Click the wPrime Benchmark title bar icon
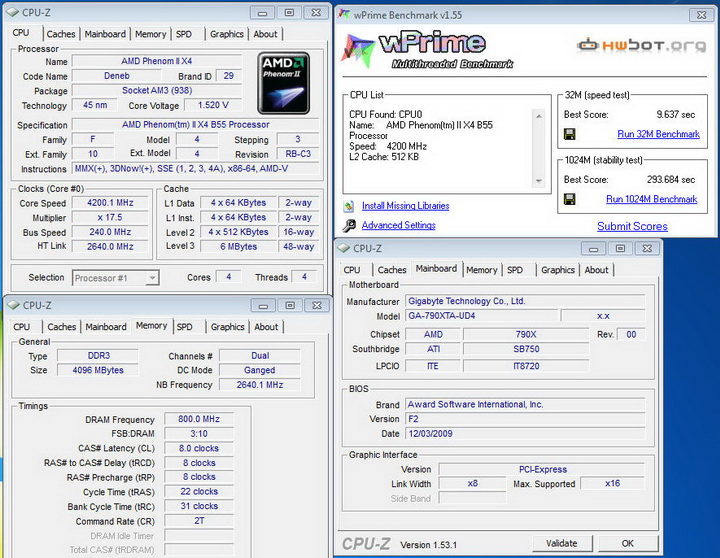Viewport: 720px width, 558px height. [x=344, y=14]
